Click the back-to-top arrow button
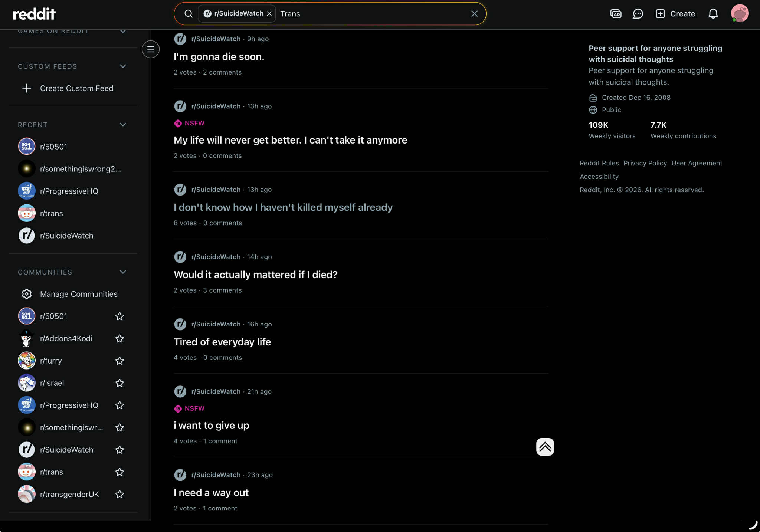Screen dimensions: 760x532 pyautogui.click(x=545, y=447)
